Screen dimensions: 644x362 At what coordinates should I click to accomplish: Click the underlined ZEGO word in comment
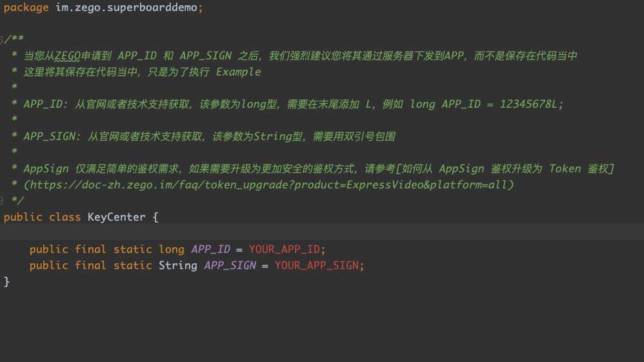coord(67,55)
